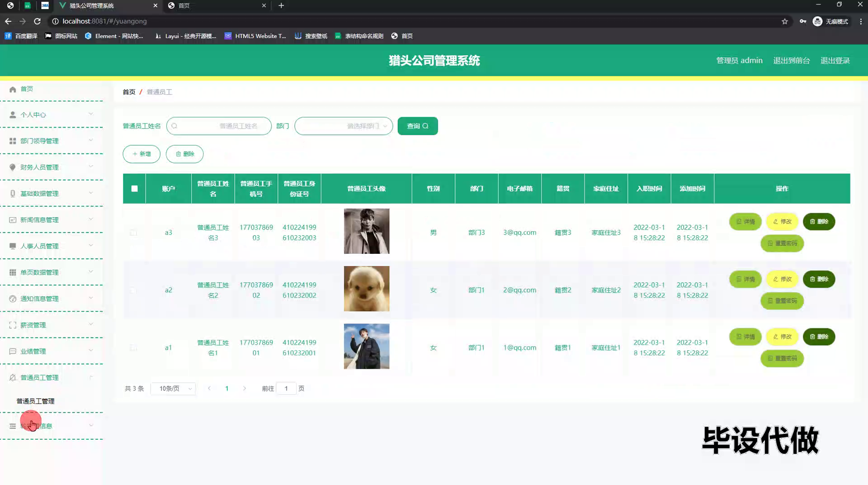
Task: Expand the 个人中心 menu chevron
Action: point(91,114)
